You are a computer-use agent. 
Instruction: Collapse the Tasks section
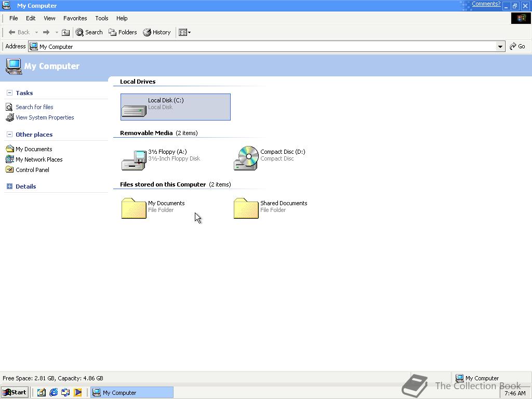pyautogui.click(x=9, y=92)
